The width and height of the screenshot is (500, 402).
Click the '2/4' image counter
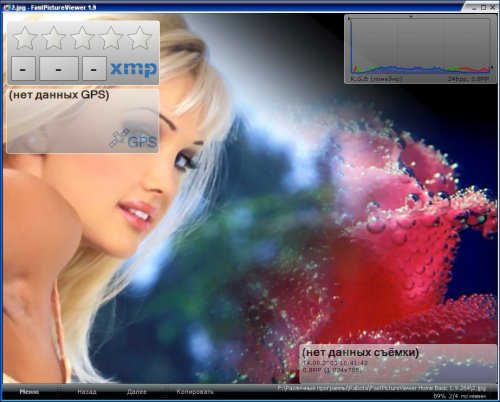pos(453,396)
